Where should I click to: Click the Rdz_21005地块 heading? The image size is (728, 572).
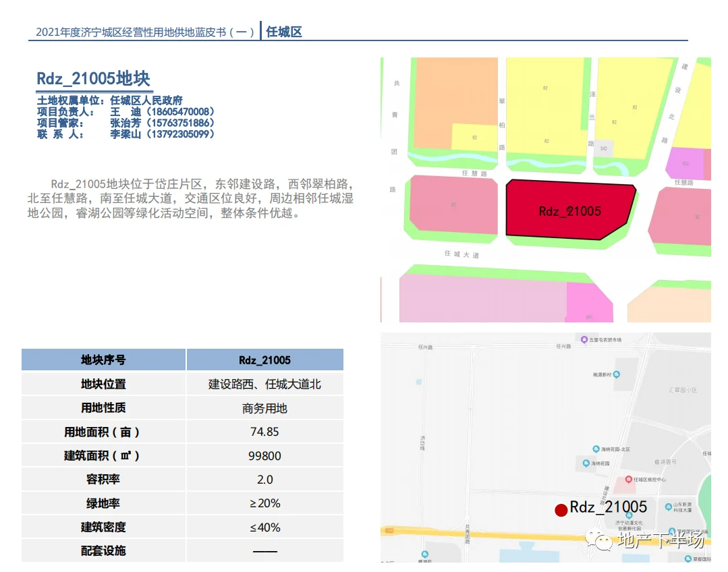(93, 78)
